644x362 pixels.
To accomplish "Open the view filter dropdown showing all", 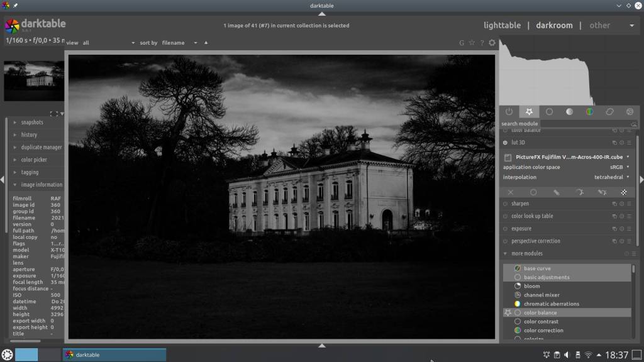I will coord(108,43).
